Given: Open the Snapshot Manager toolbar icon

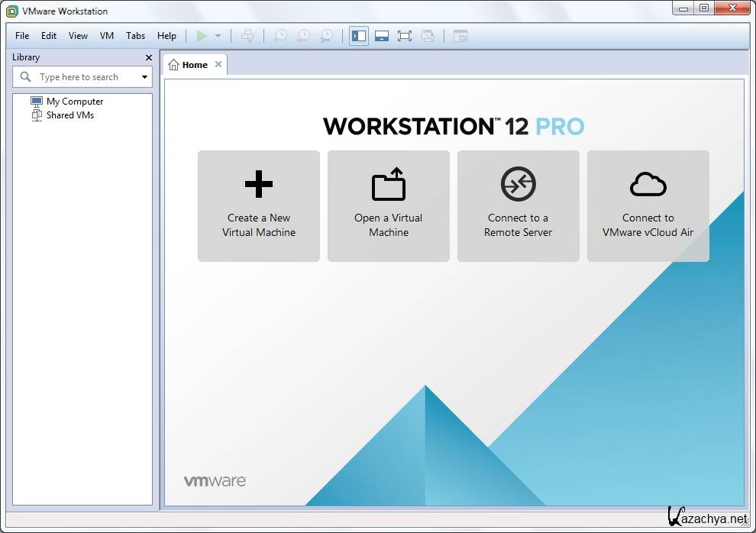Looking at the screenshot, I should pos(326,36).
